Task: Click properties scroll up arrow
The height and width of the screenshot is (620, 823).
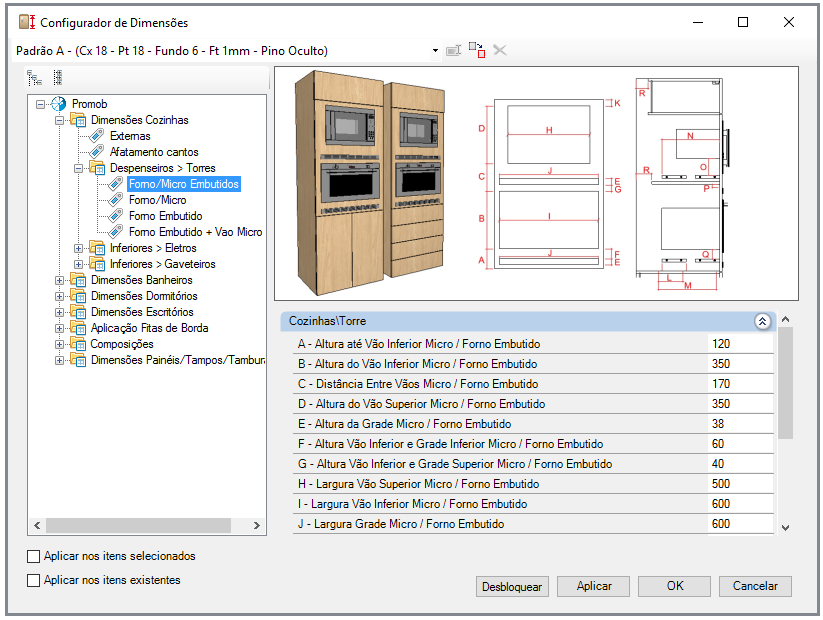Action: (785, 319)
